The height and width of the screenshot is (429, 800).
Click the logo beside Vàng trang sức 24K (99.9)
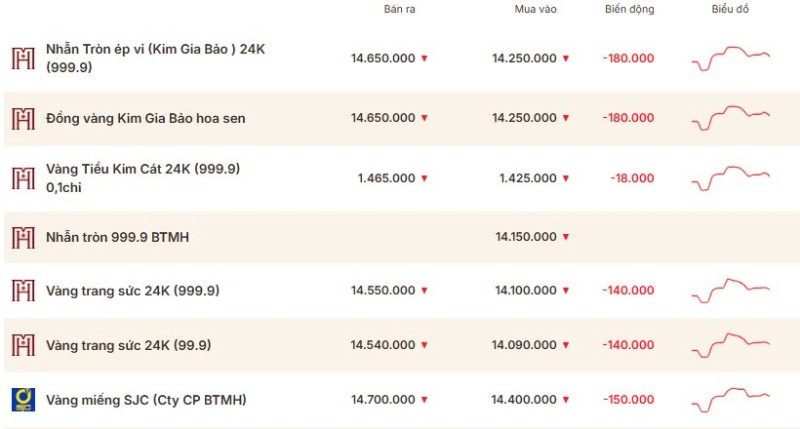click(x=23, y=345)
